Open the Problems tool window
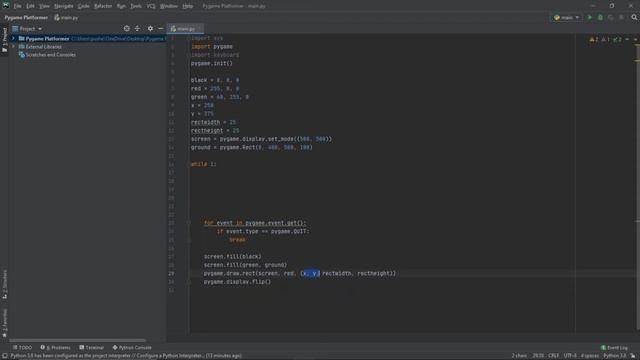Screen dimensions: 640x360 (x=56, y=348)
